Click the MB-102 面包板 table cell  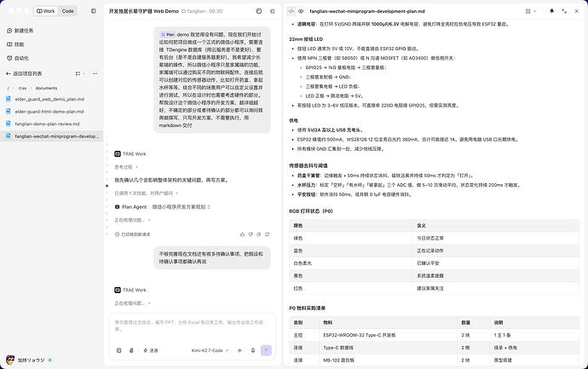(338, 360)
